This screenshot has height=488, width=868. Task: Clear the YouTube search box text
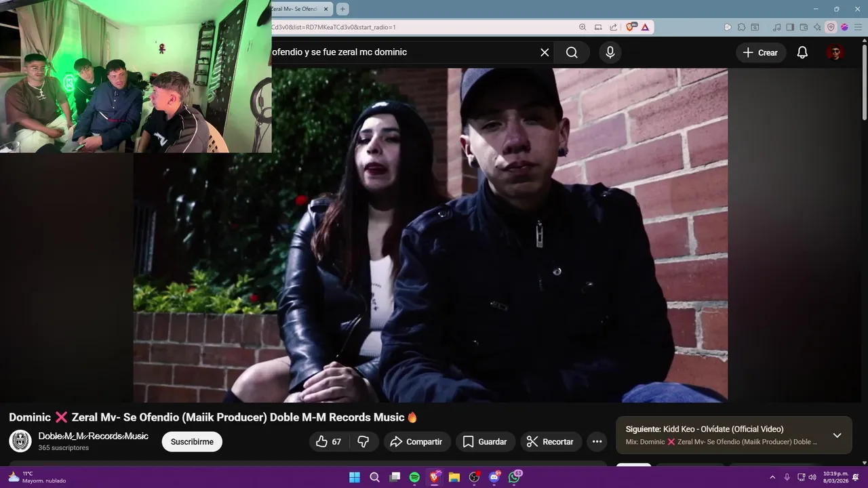click(545, 52)
